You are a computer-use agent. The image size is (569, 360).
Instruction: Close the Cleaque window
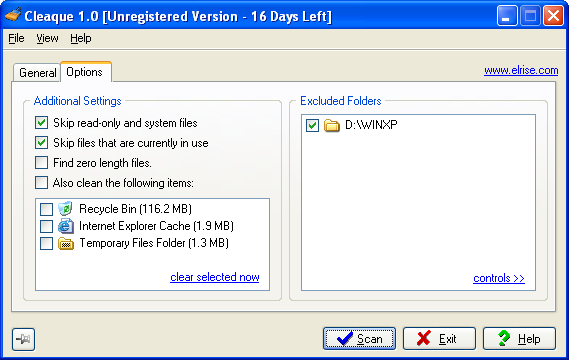click(553, 16)
